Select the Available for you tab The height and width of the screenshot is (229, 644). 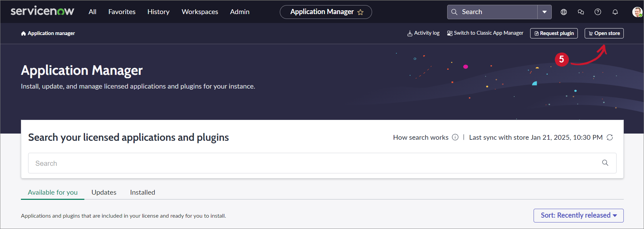point(53,192)
